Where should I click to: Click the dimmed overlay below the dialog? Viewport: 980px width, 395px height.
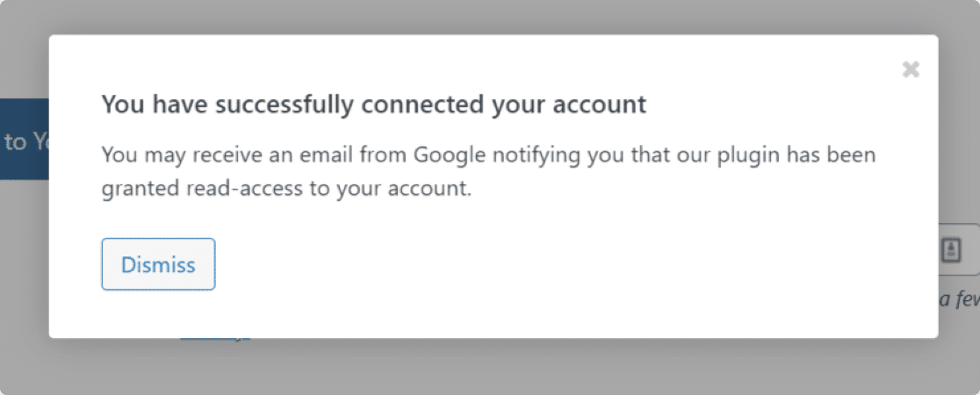tap(490, 367)
